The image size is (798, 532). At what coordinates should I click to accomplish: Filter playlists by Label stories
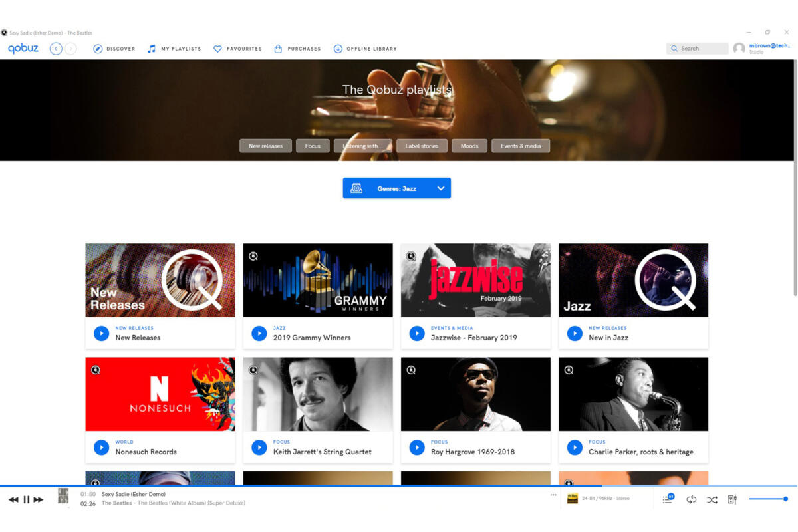pyautogui.click(x=422, y=146)
